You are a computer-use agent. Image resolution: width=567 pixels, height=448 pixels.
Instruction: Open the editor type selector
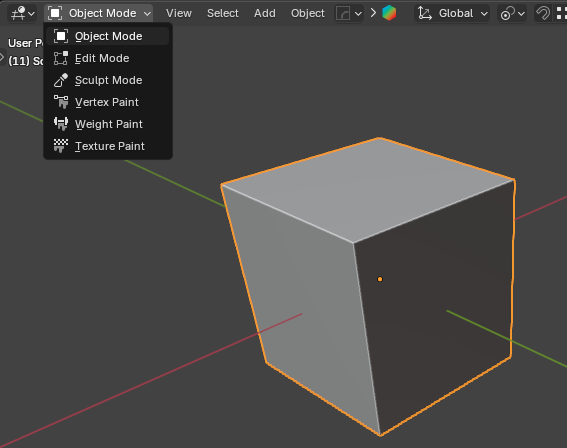(22, 13)
